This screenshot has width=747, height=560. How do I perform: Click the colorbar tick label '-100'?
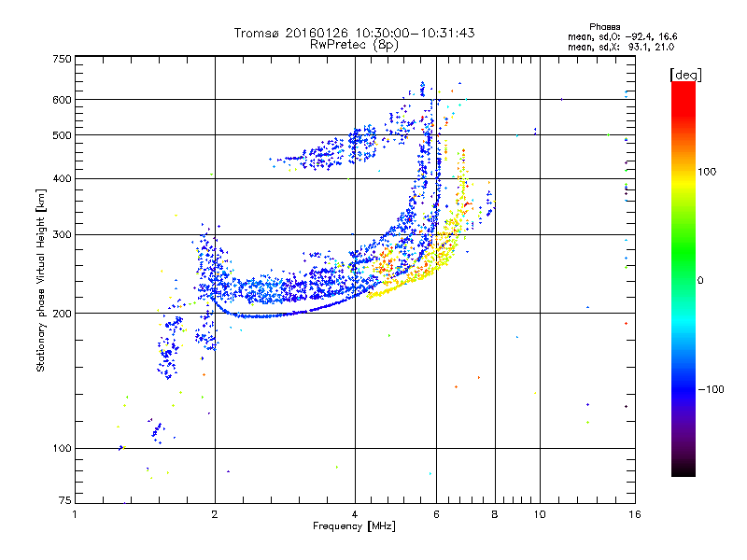coord(711,389)
